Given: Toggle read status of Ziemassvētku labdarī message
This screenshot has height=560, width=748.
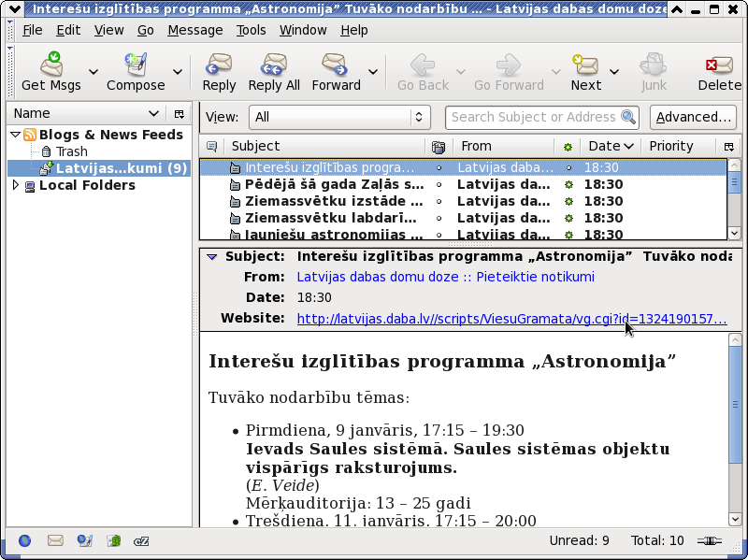Looking at the screenshot, I should pyautogui.click(x=568, y=218).
